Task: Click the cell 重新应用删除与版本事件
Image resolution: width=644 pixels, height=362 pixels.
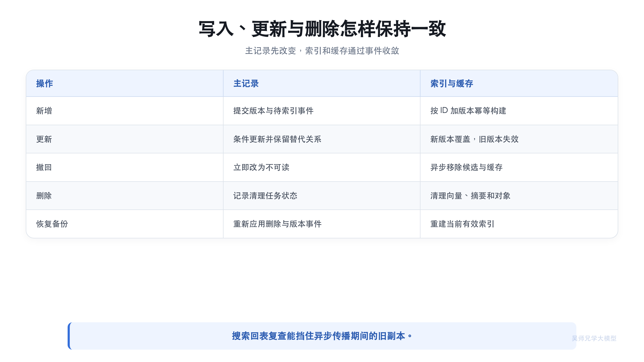Action: pyautogui.click(x=322, y=224)
